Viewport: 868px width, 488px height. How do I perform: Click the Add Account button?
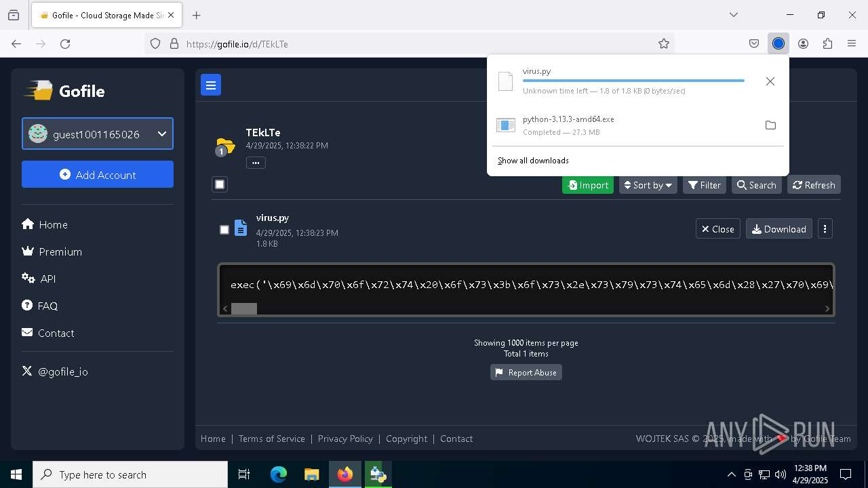98,174
